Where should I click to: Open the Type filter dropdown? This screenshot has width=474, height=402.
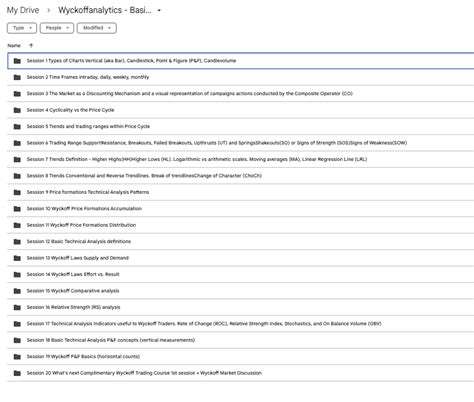tap(22, 28)
